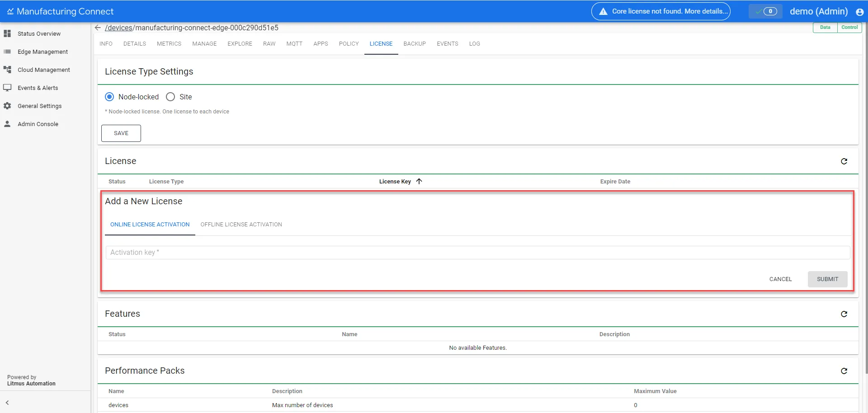Viewport: 868px width, 413px height.
Task: Open the MANAGE tab
Action: (204, 44)
